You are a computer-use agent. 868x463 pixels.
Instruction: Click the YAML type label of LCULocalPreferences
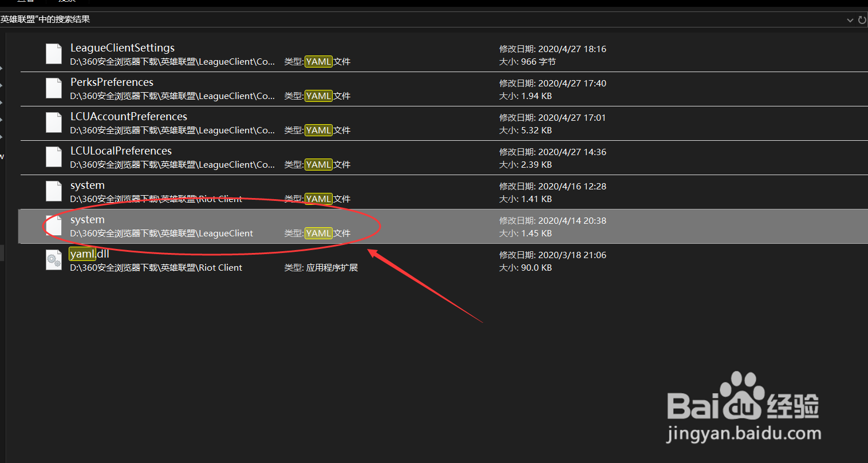(x=318, y=165)
